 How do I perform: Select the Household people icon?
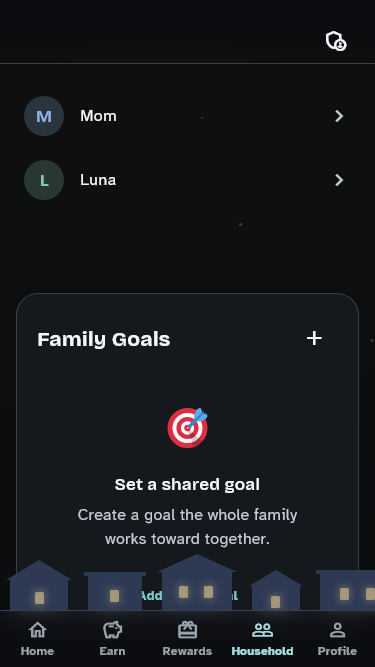(262, 630)
